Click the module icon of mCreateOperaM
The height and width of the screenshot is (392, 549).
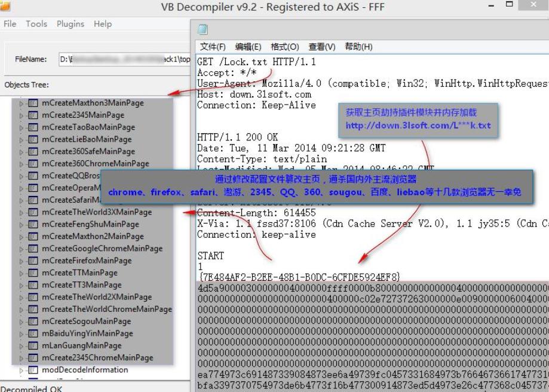[x=33, y=188]
